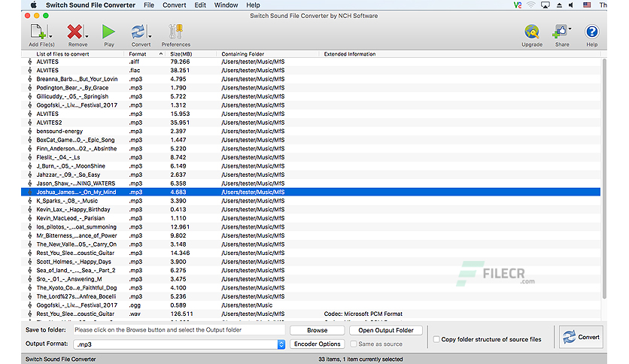
Task: Select ALVITES2 file row
Action: point(311,123)
